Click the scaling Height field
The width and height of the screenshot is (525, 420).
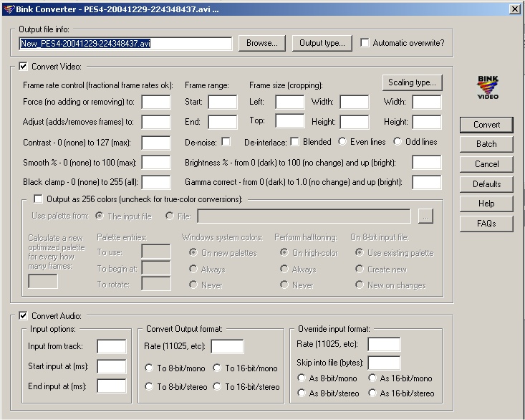[x=427, y=122]
